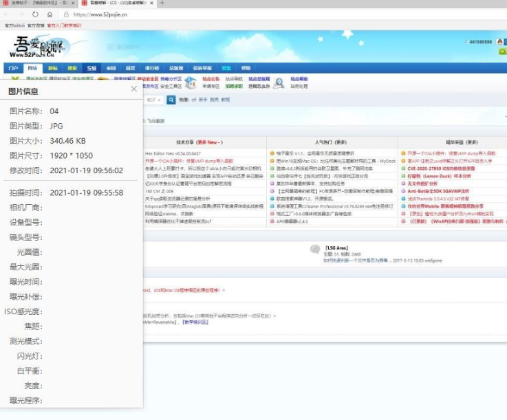This screenshot has height=420, width=507.
Task: Open the 新帖 nav item
Action: click(53, 68)
